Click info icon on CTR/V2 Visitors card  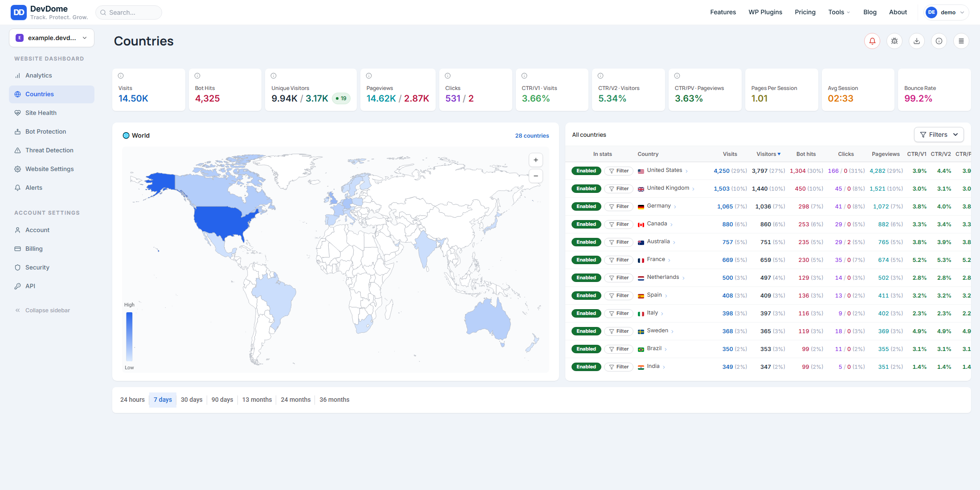(x=600, y=76)
